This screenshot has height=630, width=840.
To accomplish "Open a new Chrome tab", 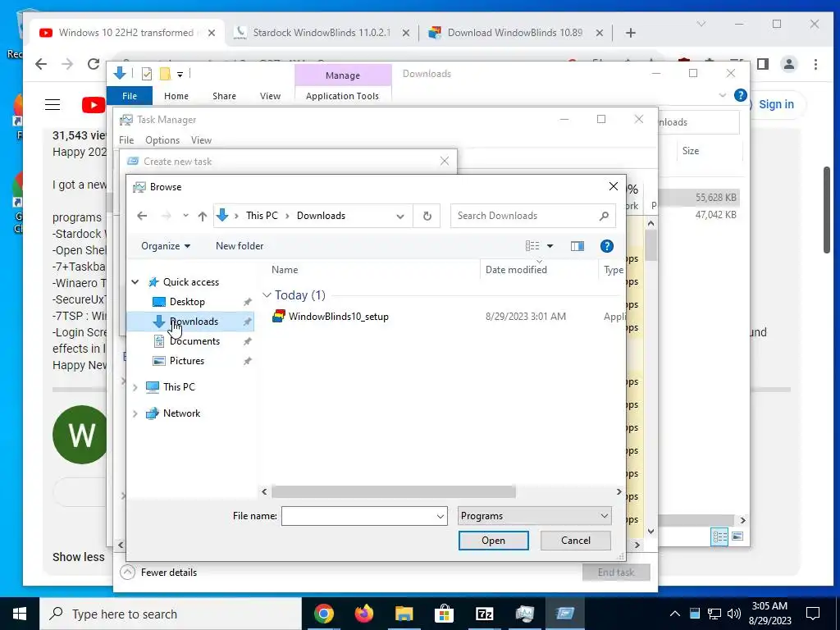I will pos(631,33).
